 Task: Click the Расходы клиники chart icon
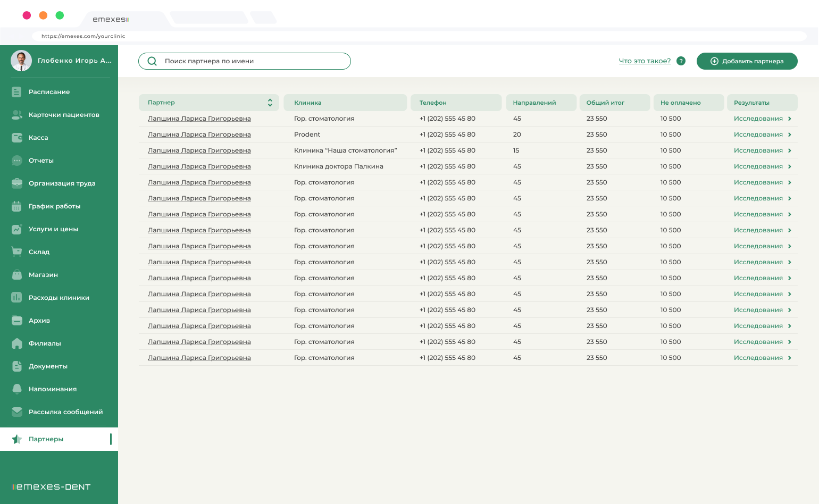[x=16, y=298]
